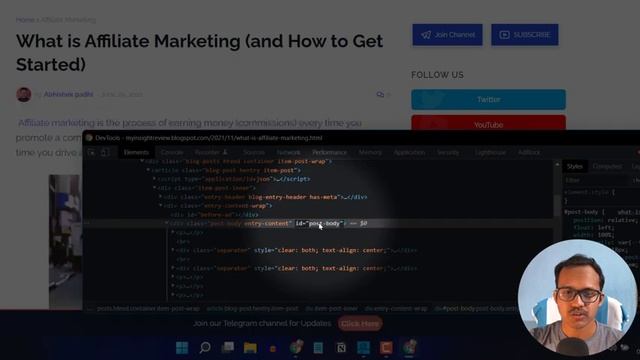This screenshot has width=640, height=360.
Task: Open the Affiliate Marketing breadcrumb link
Action: tap(68, 20)
